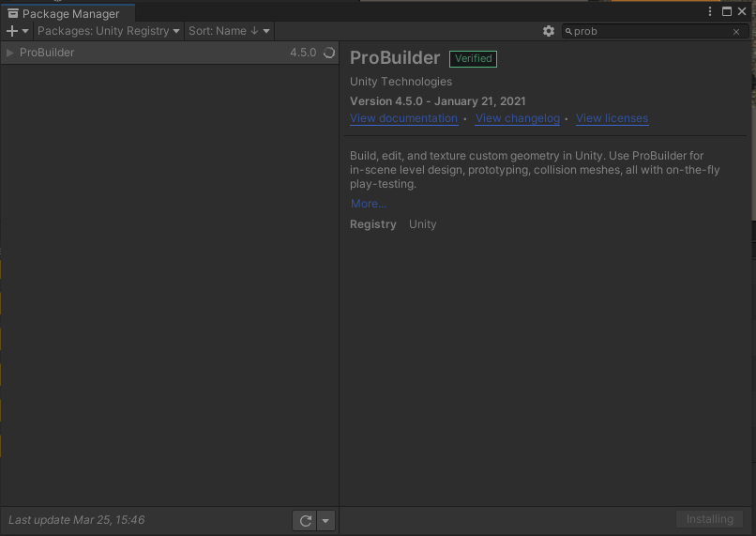Open the refresh options dropdown arrow

325,521
